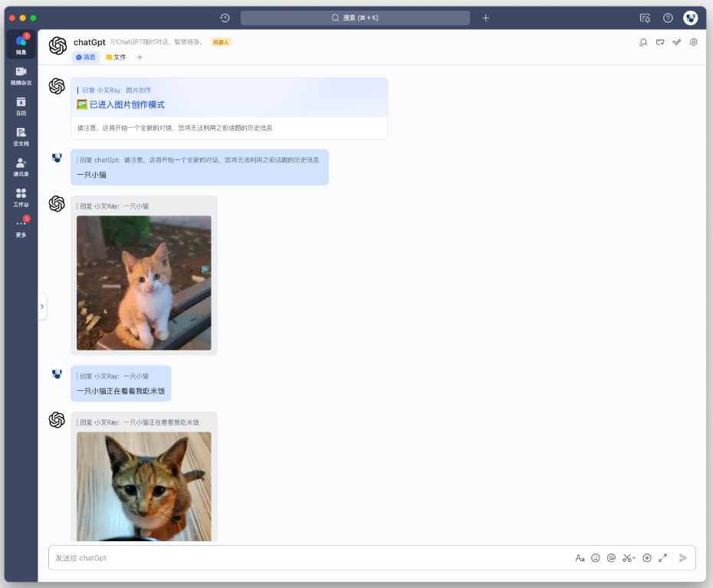Click the bot avatar beside the orange kitten image

57,204
